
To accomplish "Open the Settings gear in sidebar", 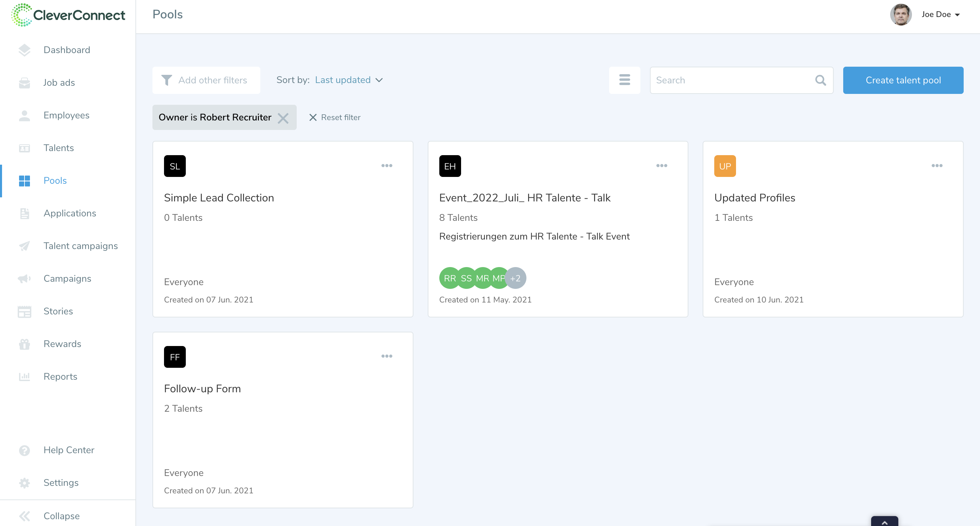I will pyautogui.click(x=61, y=482).
